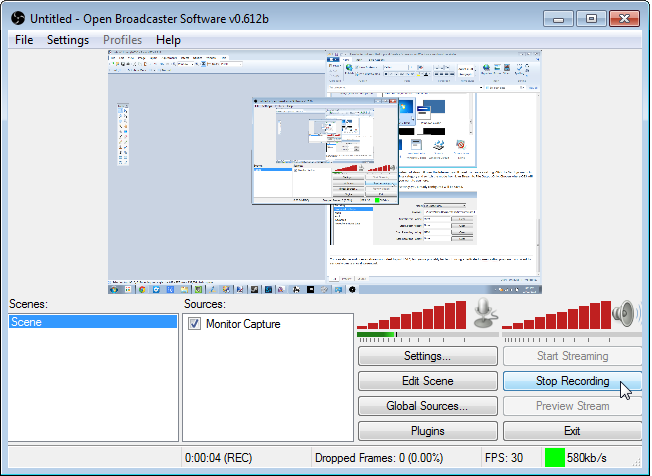Select the Scene entry in Scenes list
Image resolution: width=652 pixels, height=476 pixels.
point(93,322)
